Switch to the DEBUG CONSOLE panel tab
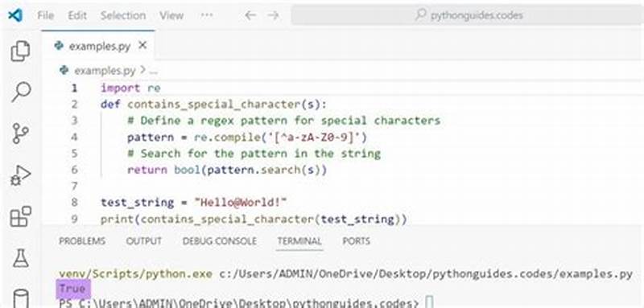The width and height of the screenshot is (644, 308). tap(220, 240)
